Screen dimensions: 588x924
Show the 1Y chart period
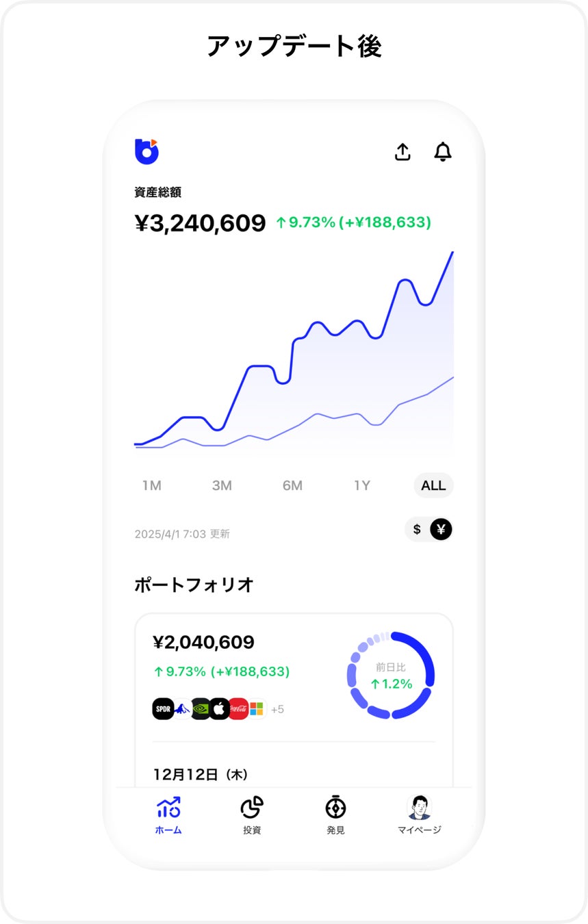tap(362, 486)
